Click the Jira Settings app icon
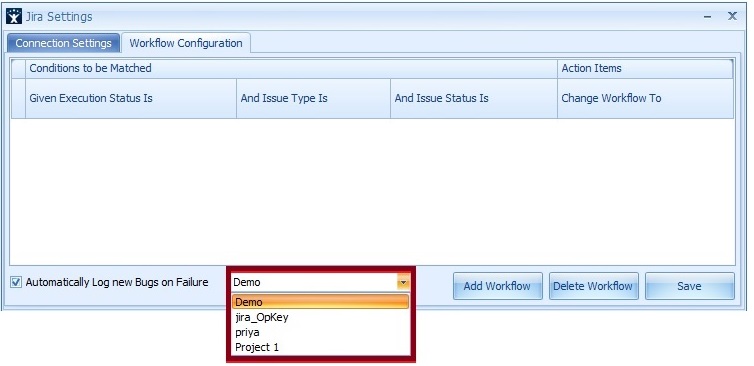This screenshot has height=366, width=754. click(14, 16)
